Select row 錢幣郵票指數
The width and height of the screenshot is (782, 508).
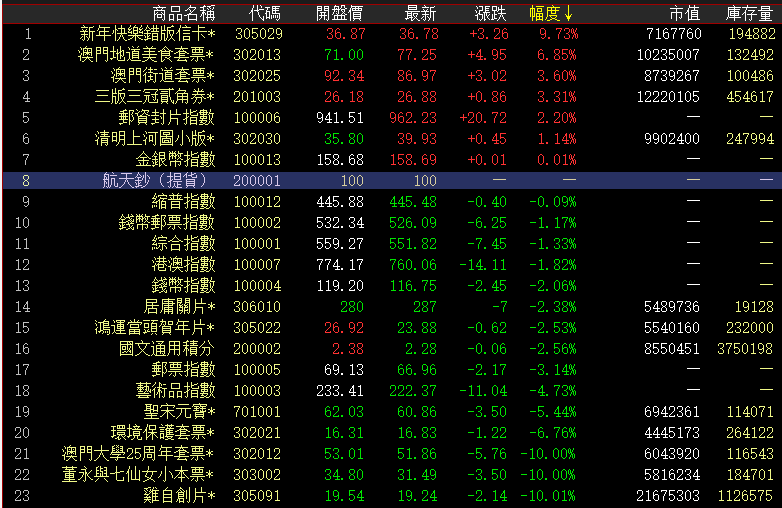[x=392, y=223]
